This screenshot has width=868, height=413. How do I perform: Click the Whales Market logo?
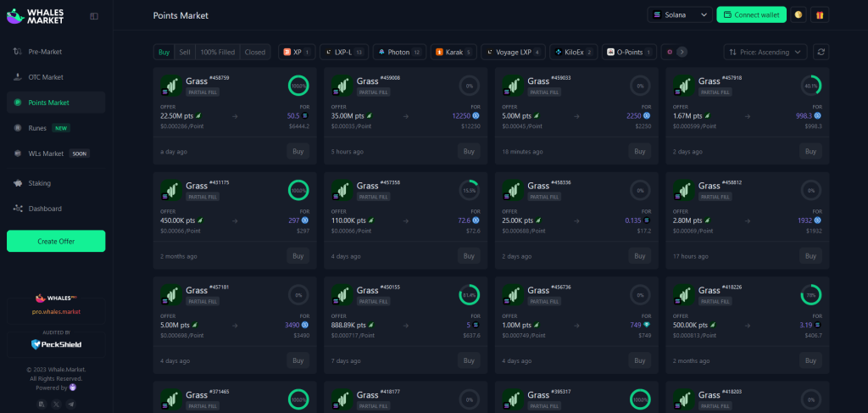(36, 16)
